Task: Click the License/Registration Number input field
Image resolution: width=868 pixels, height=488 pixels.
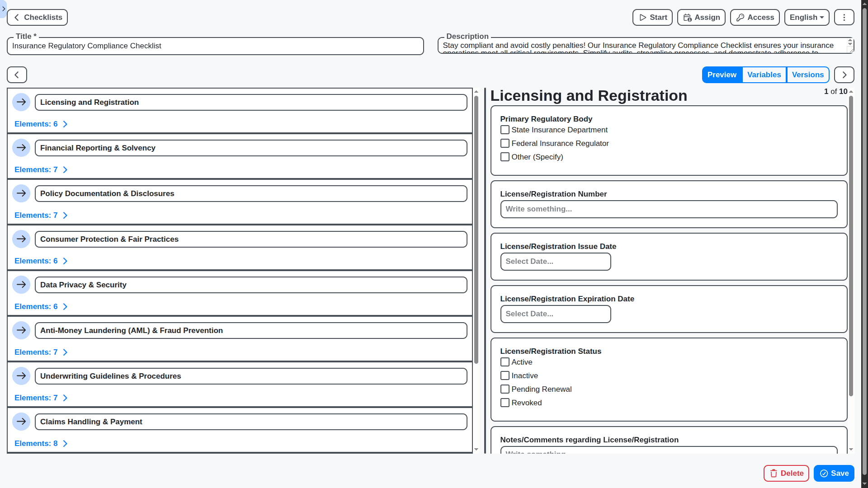Action: point(669,209)
